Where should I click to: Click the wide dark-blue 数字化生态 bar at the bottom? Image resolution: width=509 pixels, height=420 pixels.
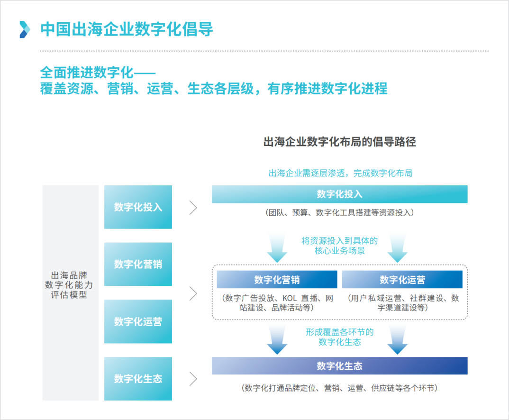339,366
